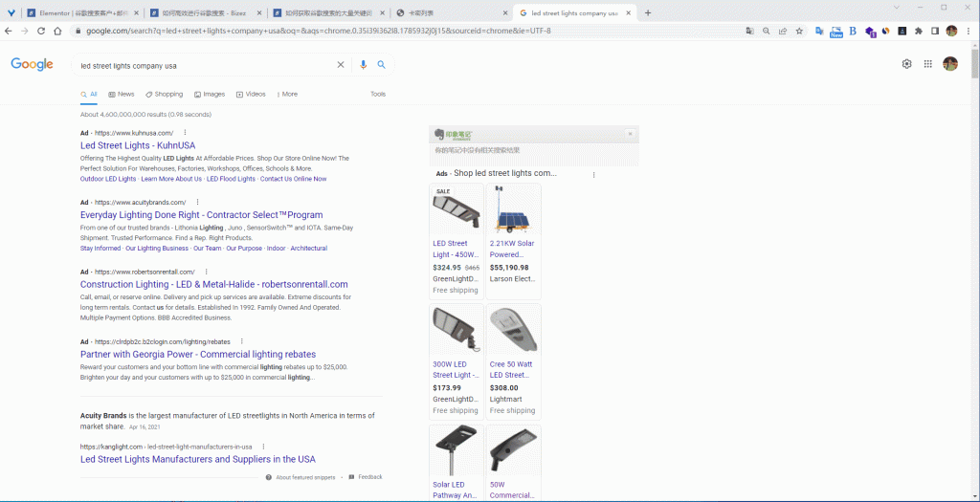Open the Cree 50 Watt LED Street product
The height and width of the screenshot is (502, 980).
513,360
